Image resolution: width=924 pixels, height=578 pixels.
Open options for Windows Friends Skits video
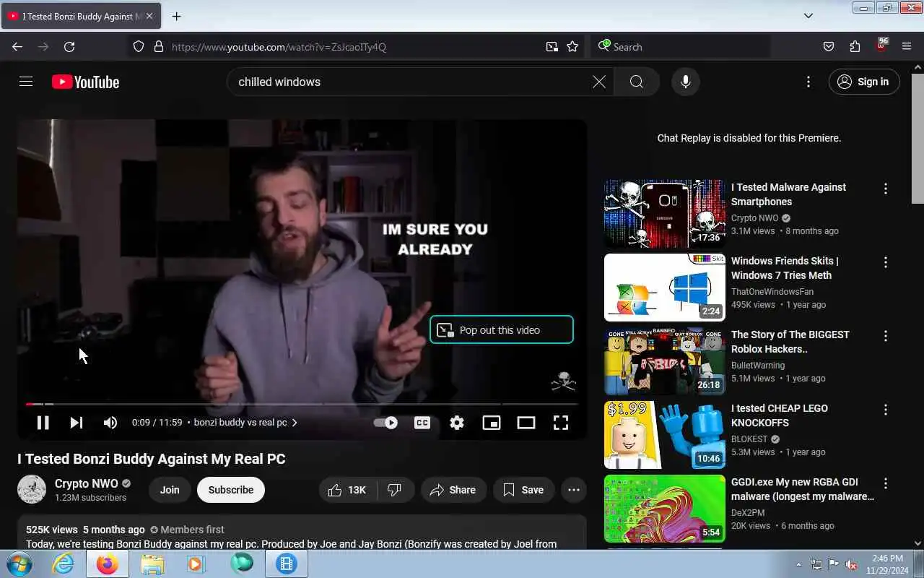(886, 262)
